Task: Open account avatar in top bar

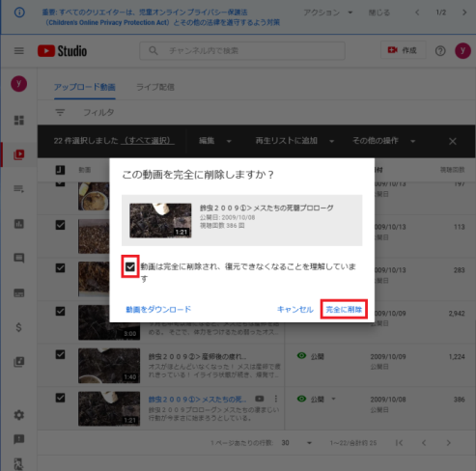Action: (x=462, y=50)
